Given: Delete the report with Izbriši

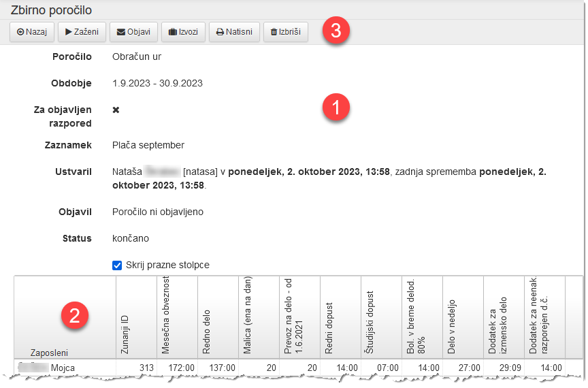Looking at the screenshot, I should 286,32.
